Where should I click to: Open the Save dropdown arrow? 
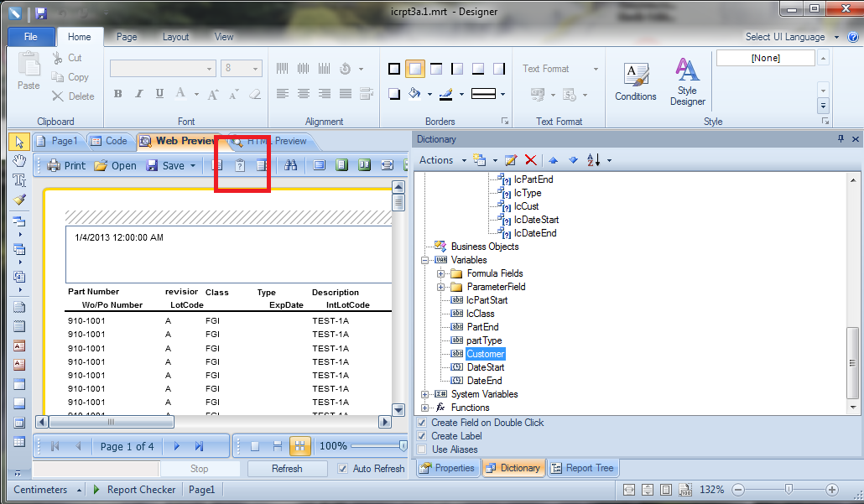(x=193, y=166)
